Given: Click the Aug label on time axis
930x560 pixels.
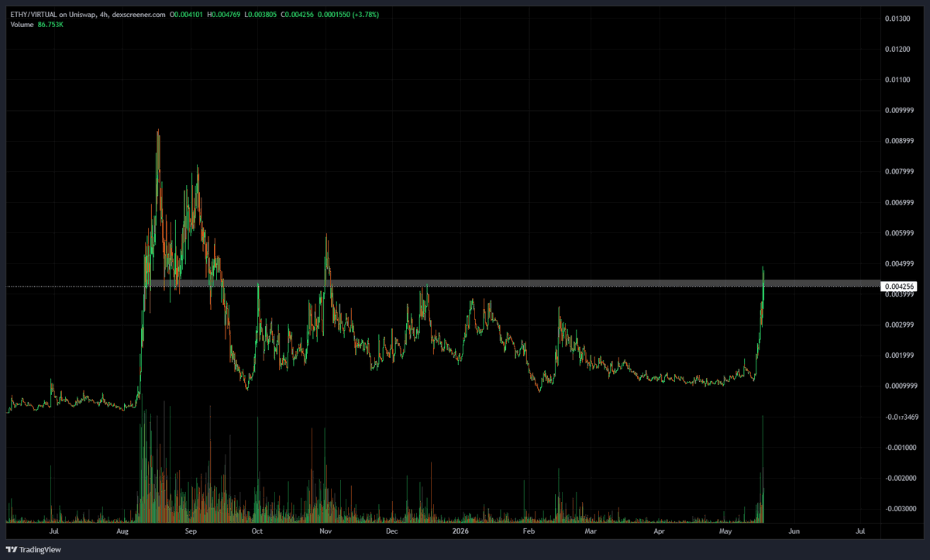Looking at the screenshot, I should pos(122,532).
